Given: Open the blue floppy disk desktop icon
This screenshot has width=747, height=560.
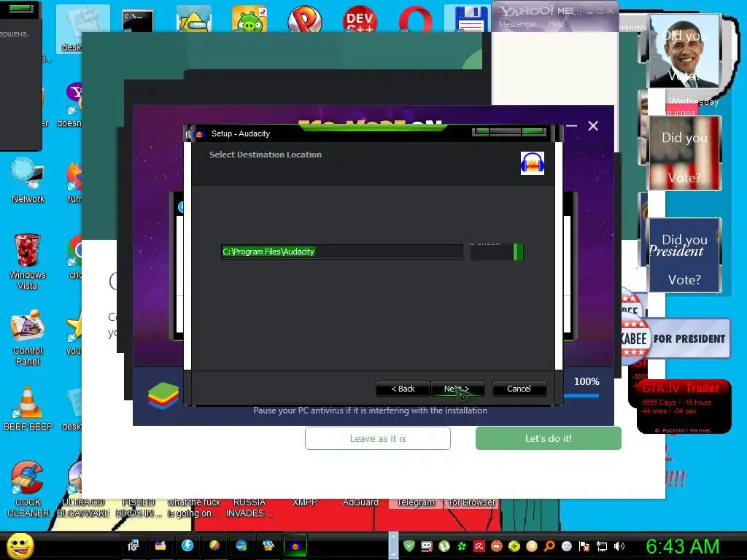Looking at the screenshot, I should pyautogui.click(x=471, y=19).
